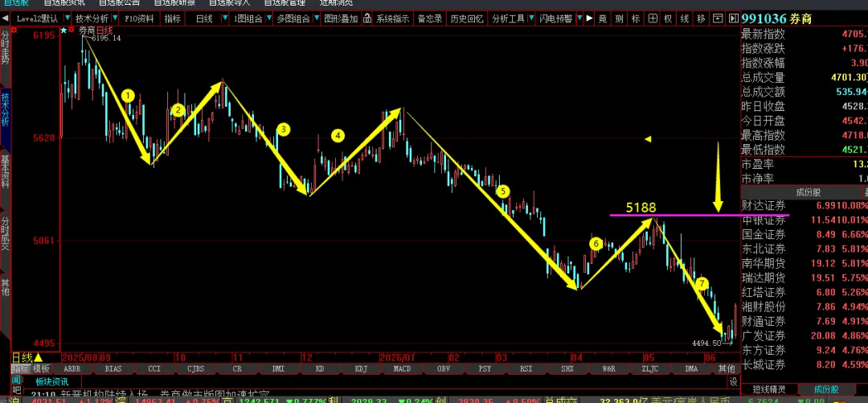Open the 日线 period dropdown arrow in the toolbar
The image size is (868, 403).
pos(224,19)
